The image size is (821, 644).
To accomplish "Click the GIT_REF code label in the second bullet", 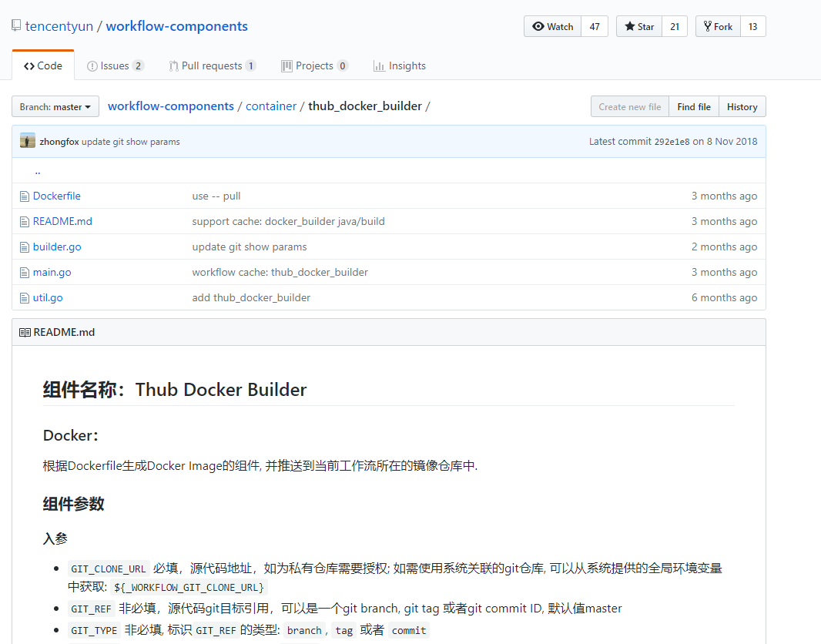I will point(91,609).
